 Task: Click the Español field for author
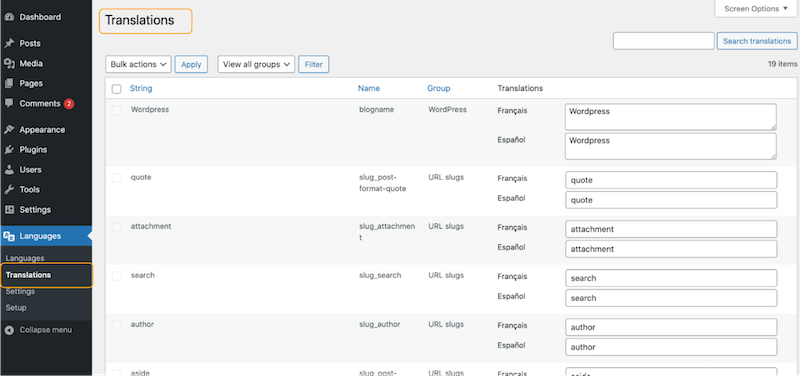click(x=671, y=347)
